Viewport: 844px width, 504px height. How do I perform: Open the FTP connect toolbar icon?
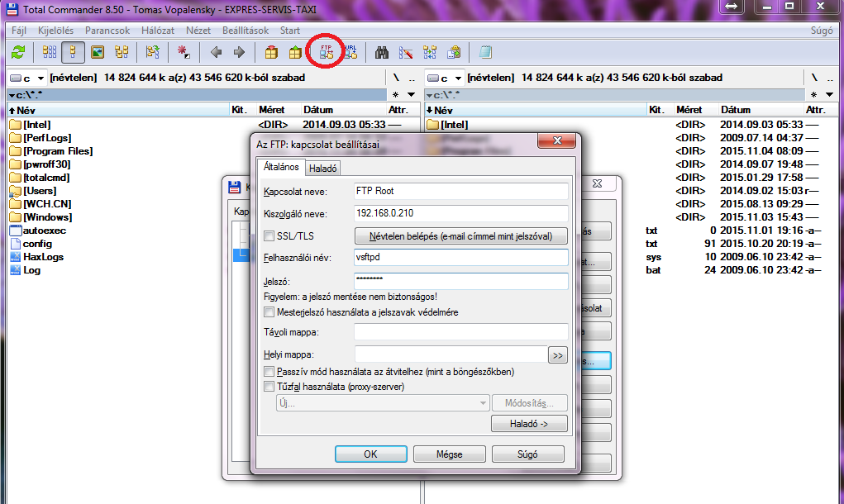point(326,52)
